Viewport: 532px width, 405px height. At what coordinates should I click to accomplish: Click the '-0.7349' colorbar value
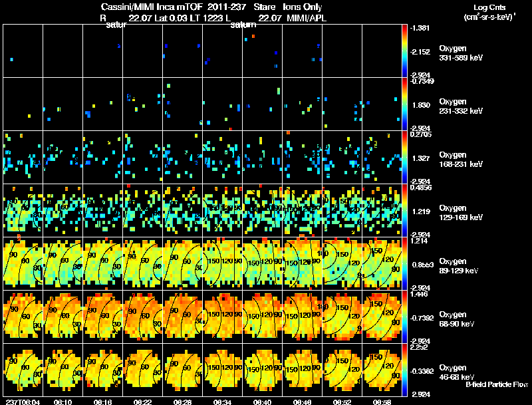click(422, 80)
